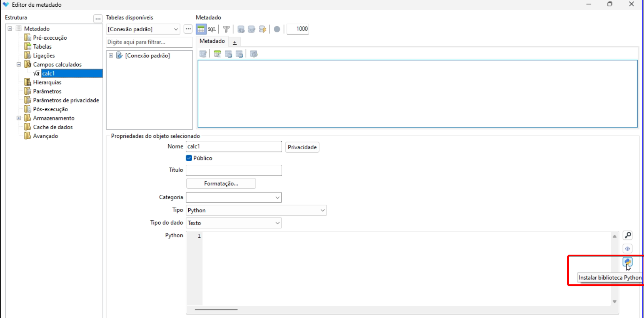Click the gray circle toolbar icon
This screenshot has height=318, width=644.
(x=277, y=29)
